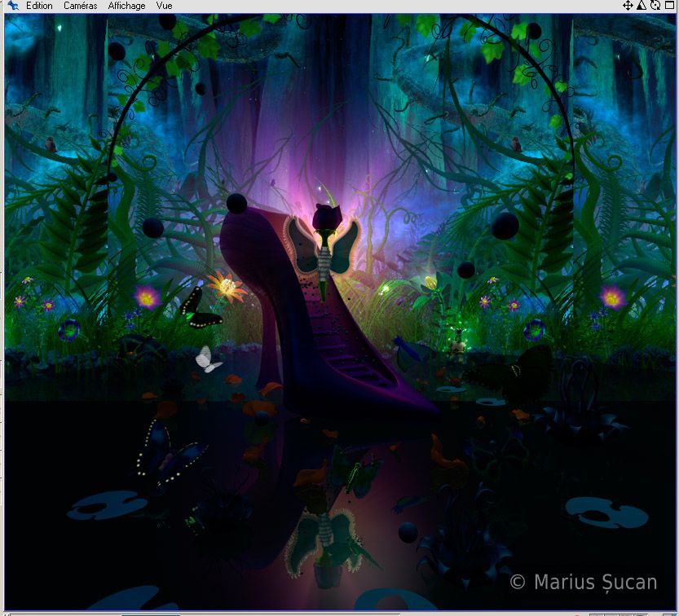679x616 pixels.
Task: Click the yellow tulip right of the shoe
Action: (430, 283)
